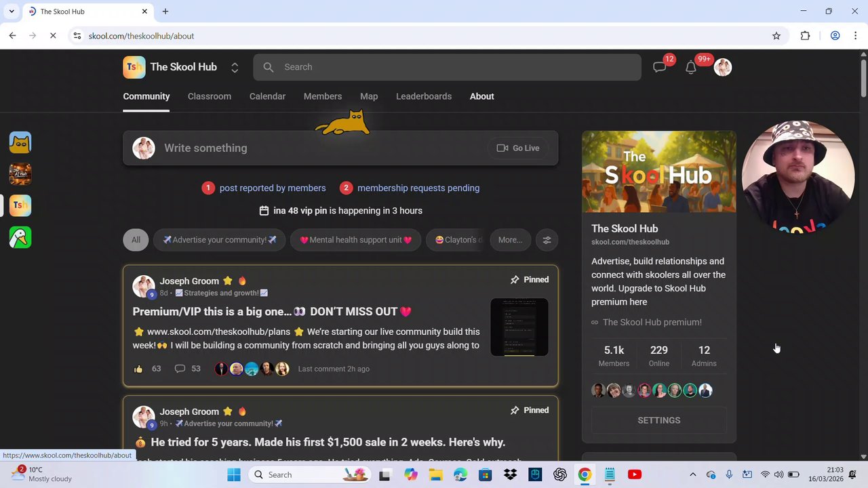Open the Leaderboards tab
868x488 pixels.
pyautogui.click(x=424, y=96)
